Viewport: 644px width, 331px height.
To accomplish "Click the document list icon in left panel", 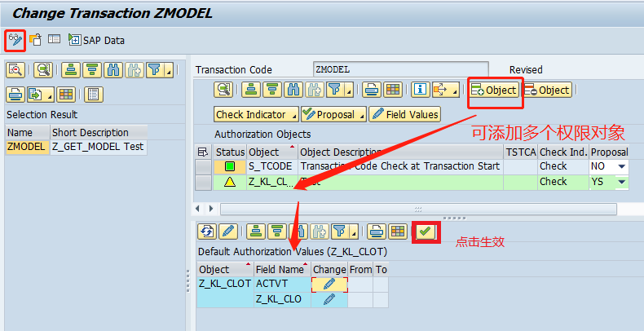I will (x=93, y=95).
